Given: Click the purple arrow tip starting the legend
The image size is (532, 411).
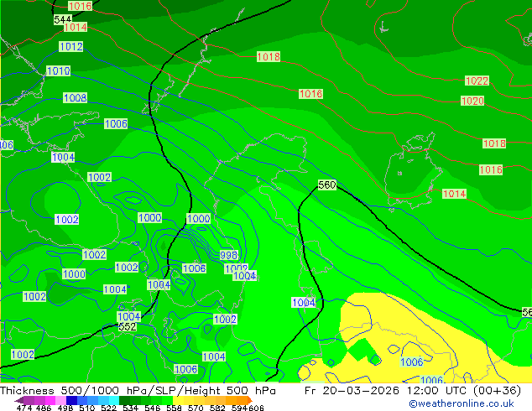Looking at the screenshot, I should (x=18, y=400).
